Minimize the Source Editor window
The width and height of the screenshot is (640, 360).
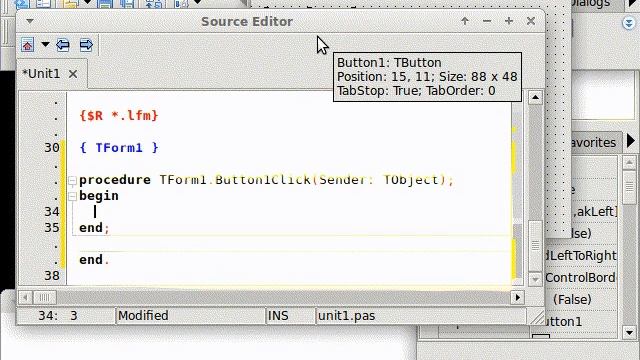[x=487, y=21]
